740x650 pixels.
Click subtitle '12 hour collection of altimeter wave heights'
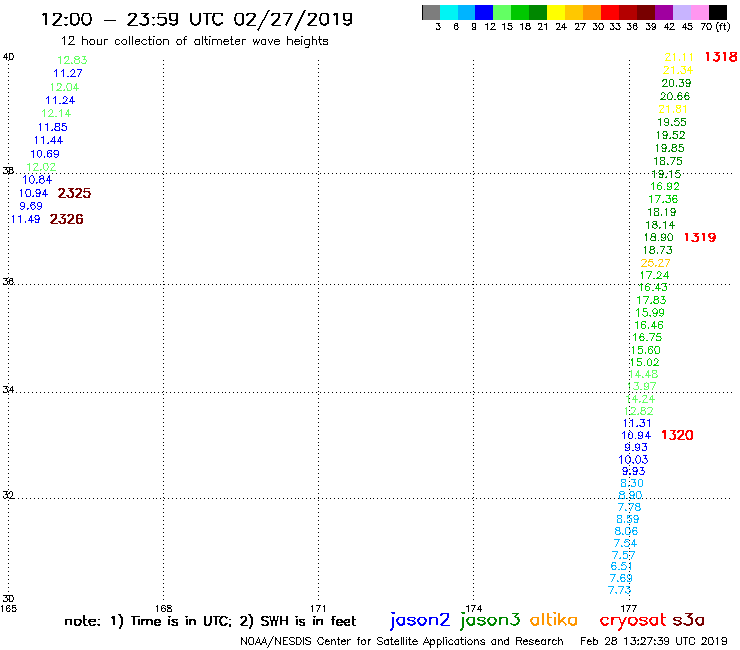(x=194, y=41)
